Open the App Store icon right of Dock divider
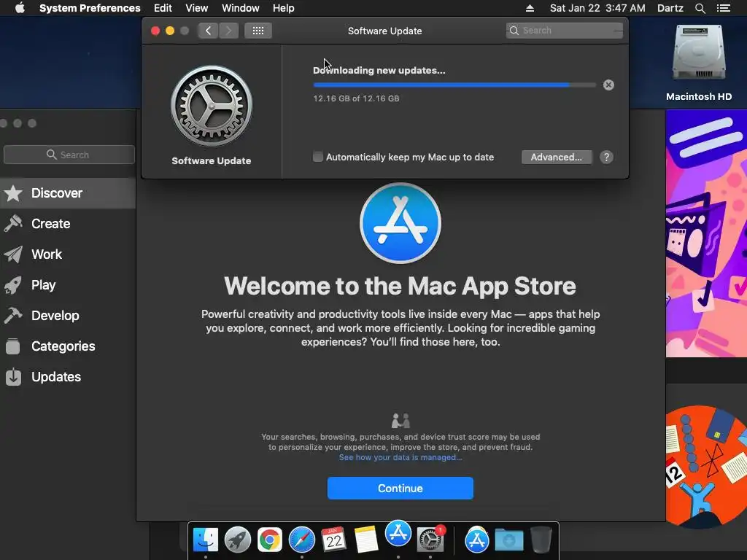This screenshot has height=560, width=747. coord(477,540)
